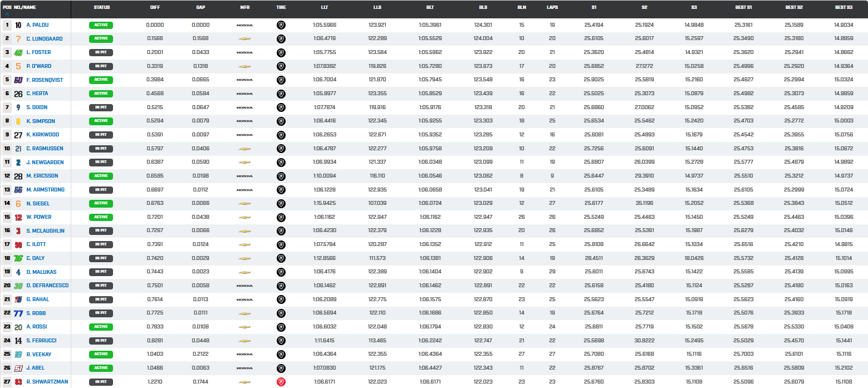Click the LAPS column header
Image resolution: width=868 pixels, height=388 pixels.
point(552,8)
